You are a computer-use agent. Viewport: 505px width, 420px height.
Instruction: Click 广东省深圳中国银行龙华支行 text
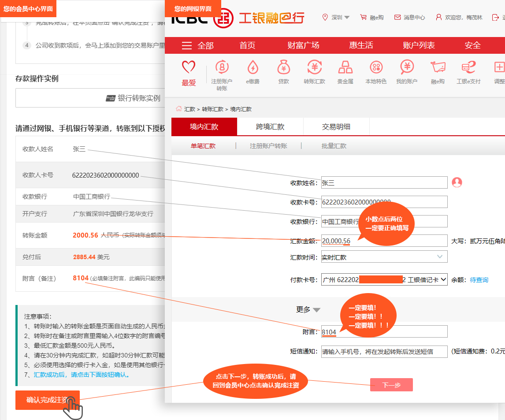click(x=113, y=214)
